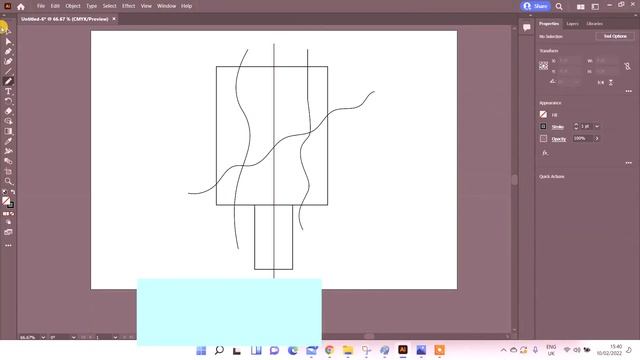Open the Search icon in top bar
640x360 pixels.
click(559, 6)
